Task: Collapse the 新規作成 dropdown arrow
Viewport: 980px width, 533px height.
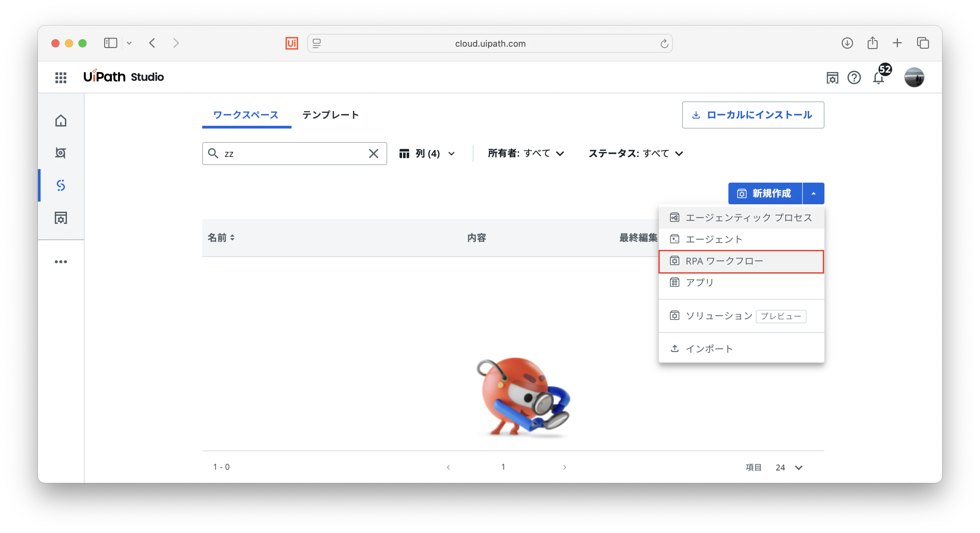Action: pos(813,193)
